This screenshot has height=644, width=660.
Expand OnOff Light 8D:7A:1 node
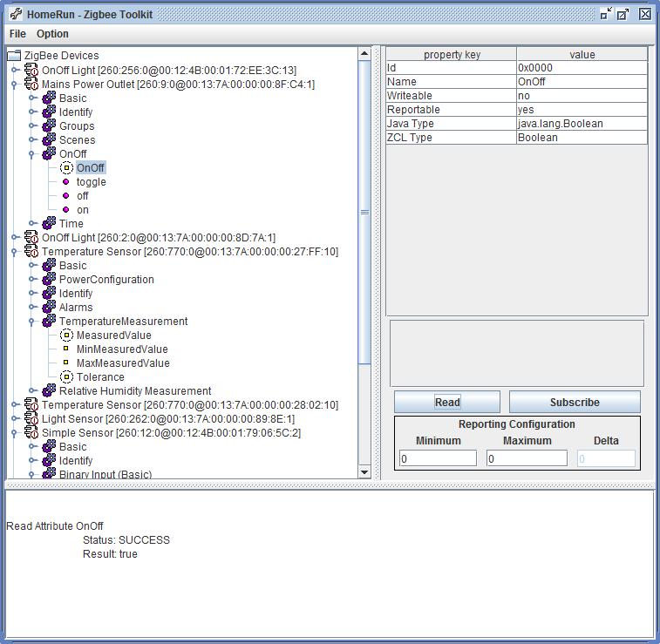[15, 237]
